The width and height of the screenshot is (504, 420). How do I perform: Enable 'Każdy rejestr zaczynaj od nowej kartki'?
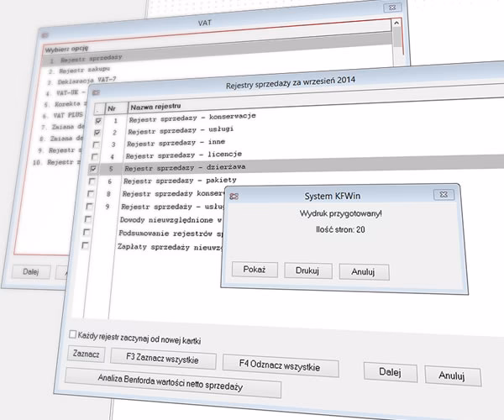tap(72, 333)
